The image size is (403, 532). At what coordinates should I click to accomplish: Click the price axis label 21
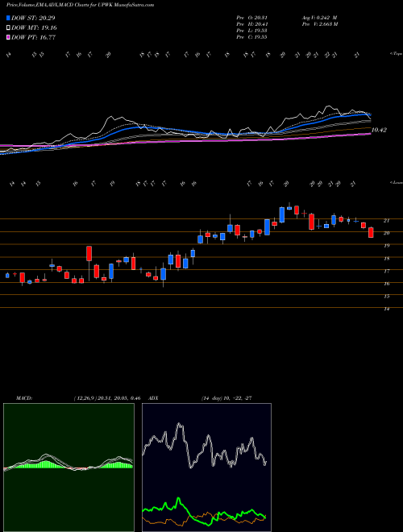click(386, 221)
